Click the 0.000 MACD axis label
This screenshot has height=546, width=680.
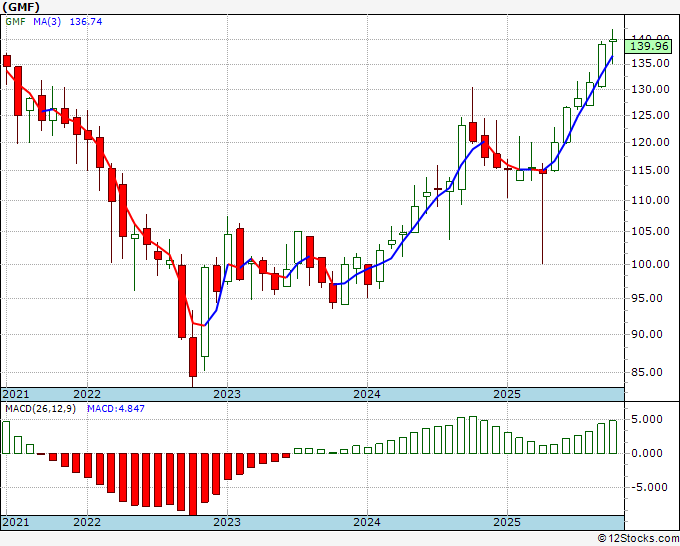point(647,454)
